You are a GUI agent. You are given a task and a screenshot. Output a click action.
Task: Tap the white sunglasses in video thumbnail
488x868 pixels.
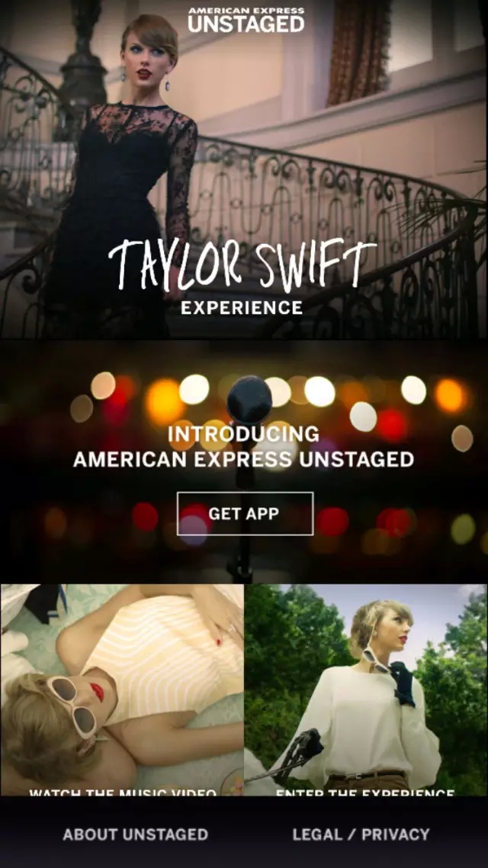(75, 706)
